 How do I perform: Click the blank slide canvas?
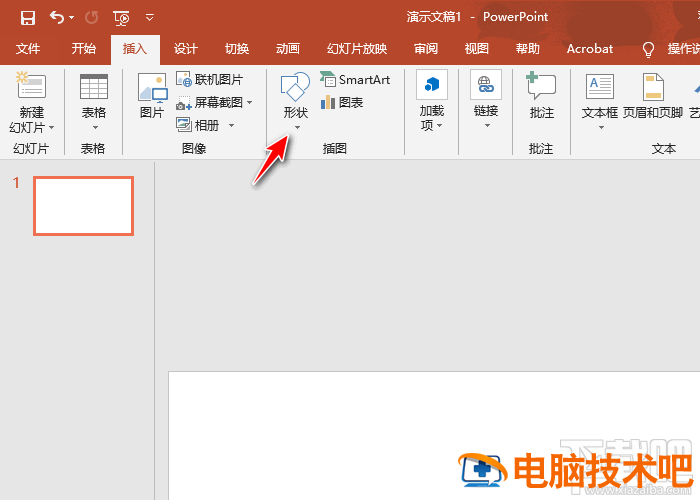point(434,435)
